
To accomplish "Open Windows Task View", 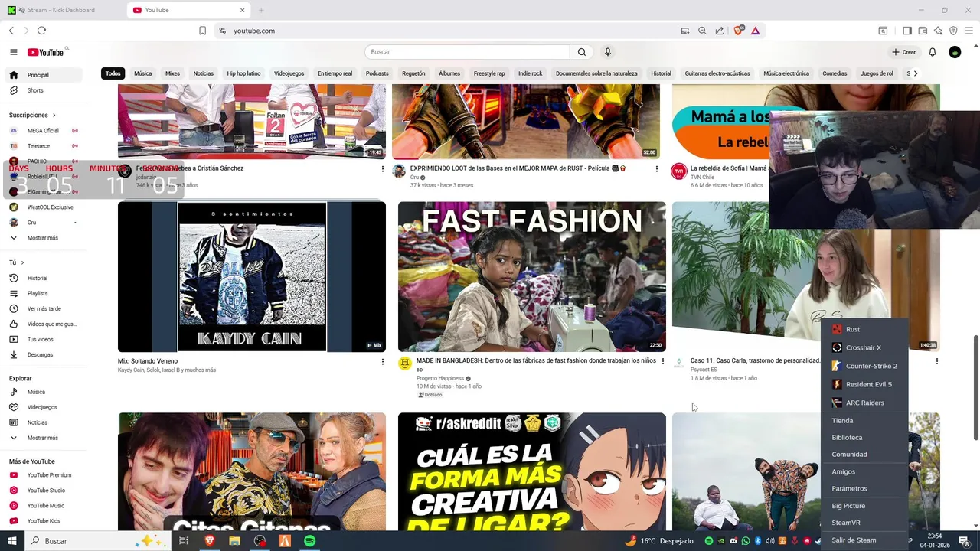I will click(x=183, y=541).
